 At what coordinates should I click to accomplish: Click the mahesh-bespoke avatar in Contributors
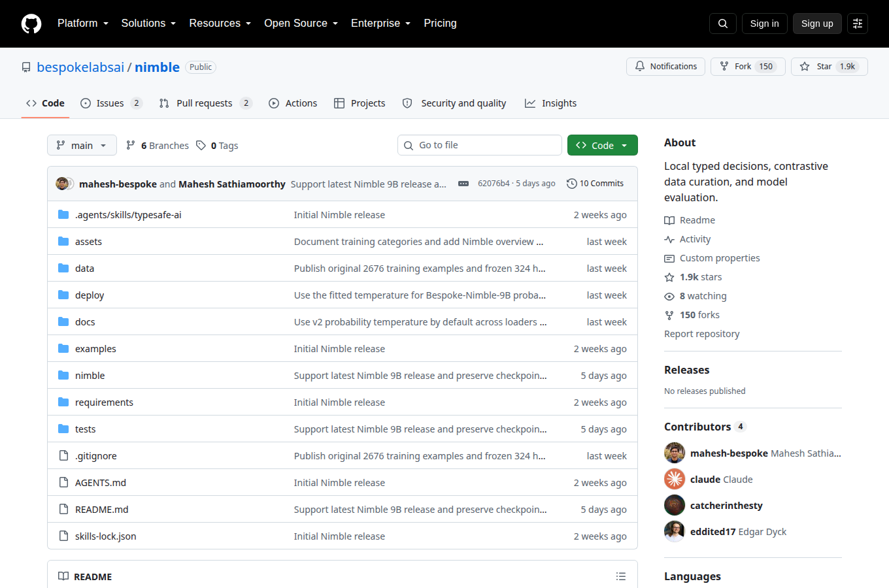pos(675,453)
